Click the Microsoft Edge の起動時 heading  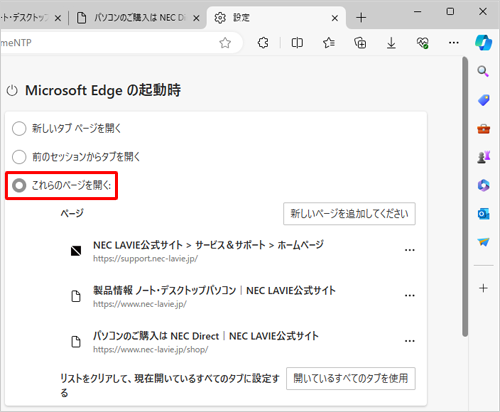103,90
